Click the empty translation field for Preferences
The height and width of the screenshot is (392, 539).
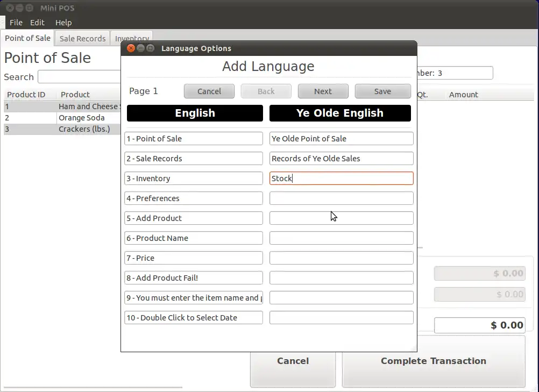tap(342, 198)
